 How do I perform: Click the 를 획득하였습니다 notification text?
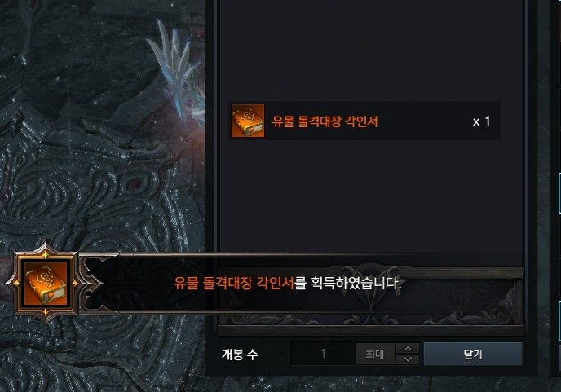tap(348, 283)
